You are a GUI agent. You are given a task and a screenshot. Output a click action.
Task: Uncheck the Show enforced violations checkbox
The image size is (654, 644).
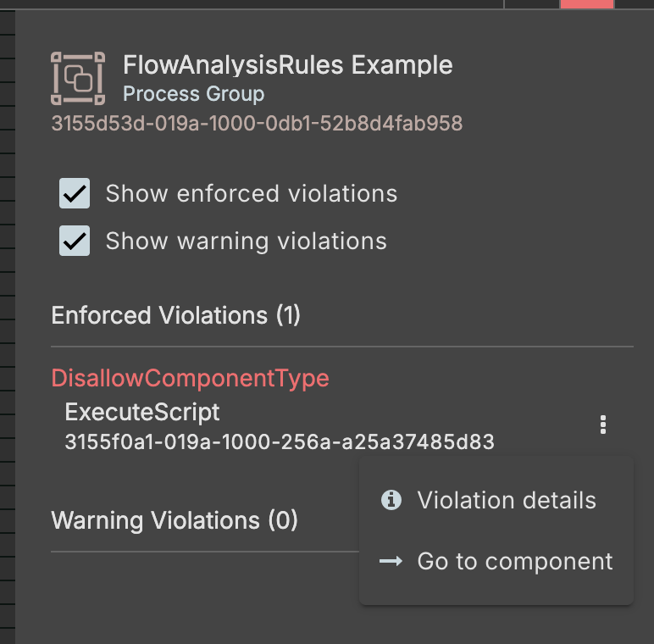pos(75,193)
